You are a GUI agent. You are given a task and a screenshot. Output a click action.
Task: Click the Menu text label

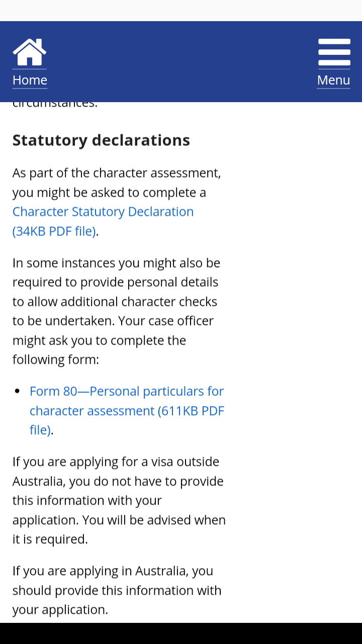333,80
